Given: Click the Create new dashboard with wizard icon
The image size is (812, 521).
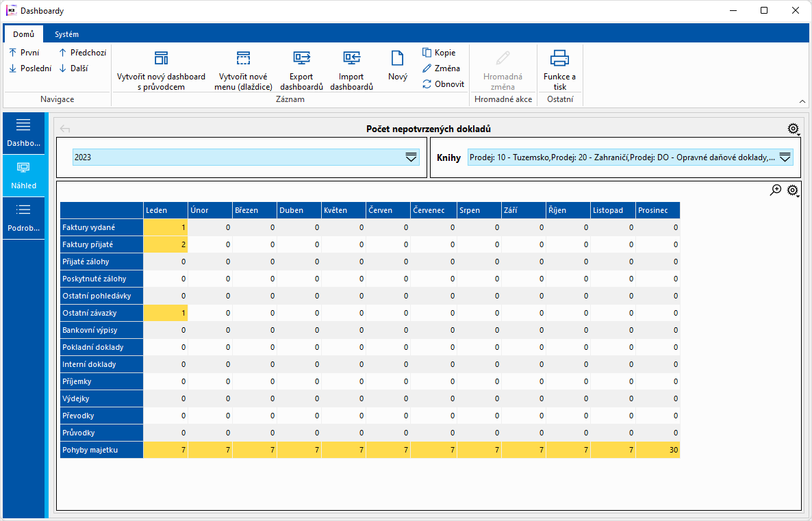Looking at the screenshot, I should click(161, 58).
